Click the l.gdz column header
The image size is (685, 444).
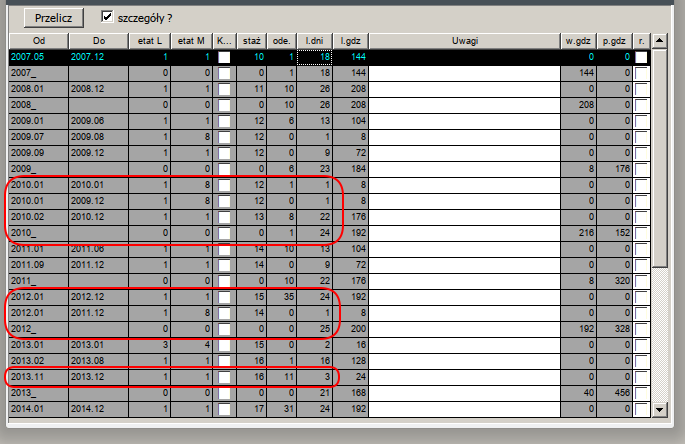[350, 41]
